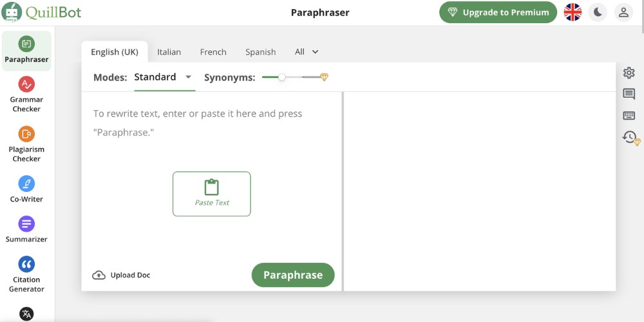The image size is (644, 322).
Task: Click the empty output panel
Action: click(479, 191)
